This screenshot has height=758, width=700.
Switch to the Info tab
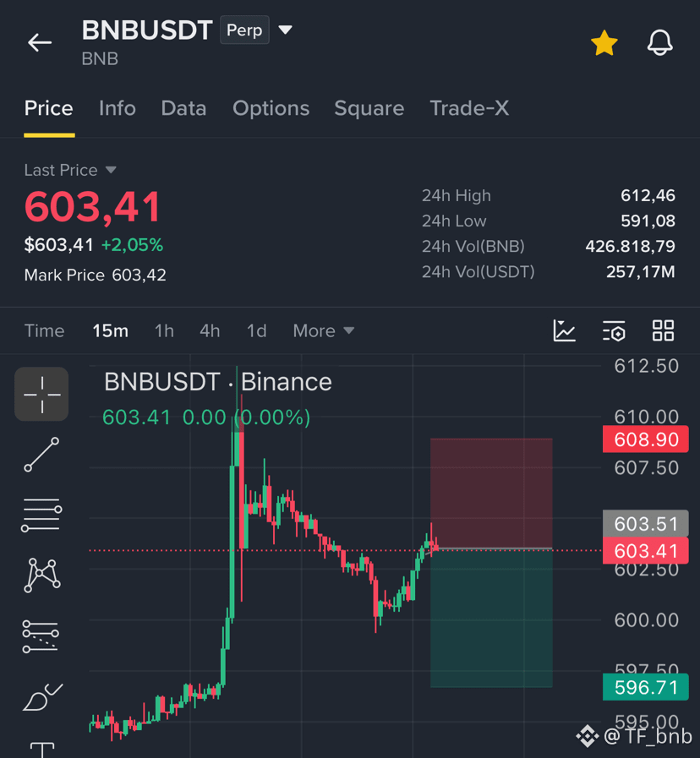pos(117,108)
